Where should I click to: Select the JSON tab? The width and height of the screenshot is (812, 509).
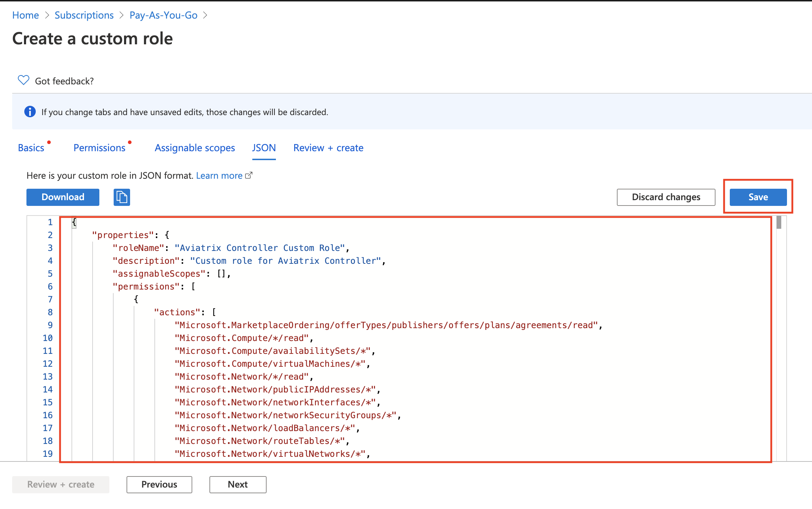coord(264,148)
